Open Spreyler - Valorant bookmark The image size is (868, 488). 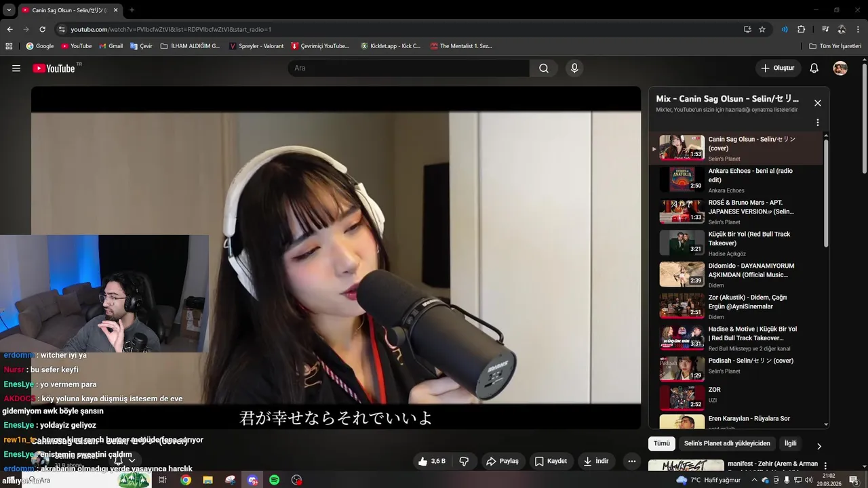point(256,46)
